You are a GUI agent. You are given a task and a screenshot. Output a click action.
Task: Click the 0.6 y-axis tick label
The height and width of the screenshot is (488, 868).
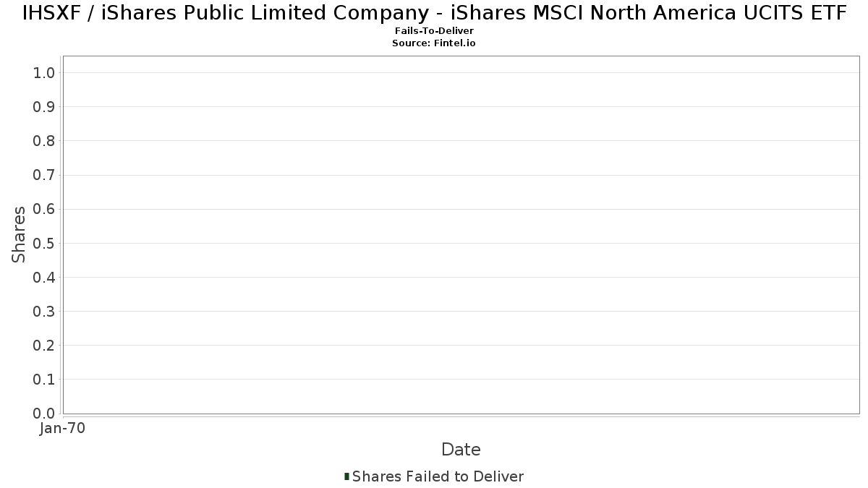tap(44, 209)
